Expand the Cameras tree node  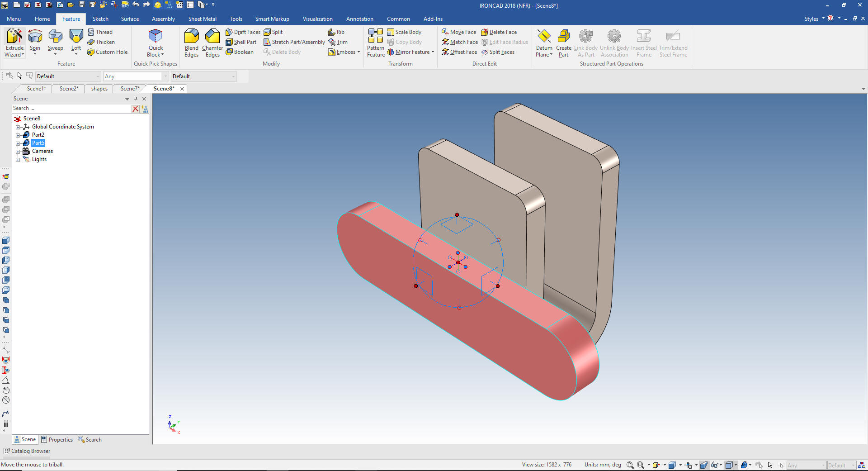click(18, 151)
